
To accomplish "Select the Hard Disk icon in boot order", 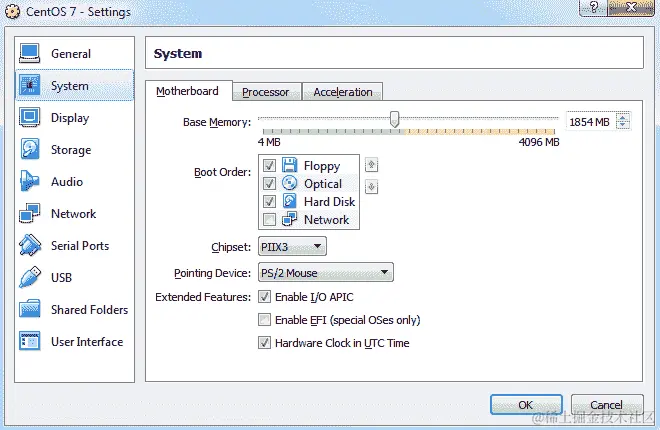I will coord(290,201).
